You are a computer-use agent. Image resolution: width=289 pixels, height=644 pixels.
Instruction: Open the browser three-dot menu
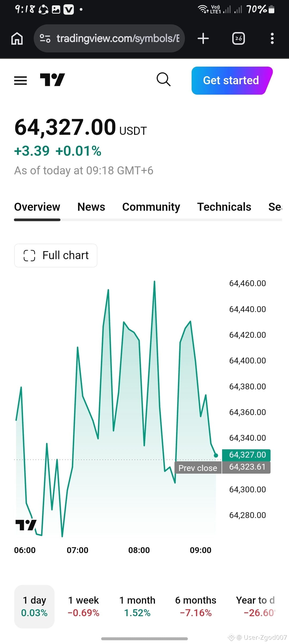[x=272, y=39]
